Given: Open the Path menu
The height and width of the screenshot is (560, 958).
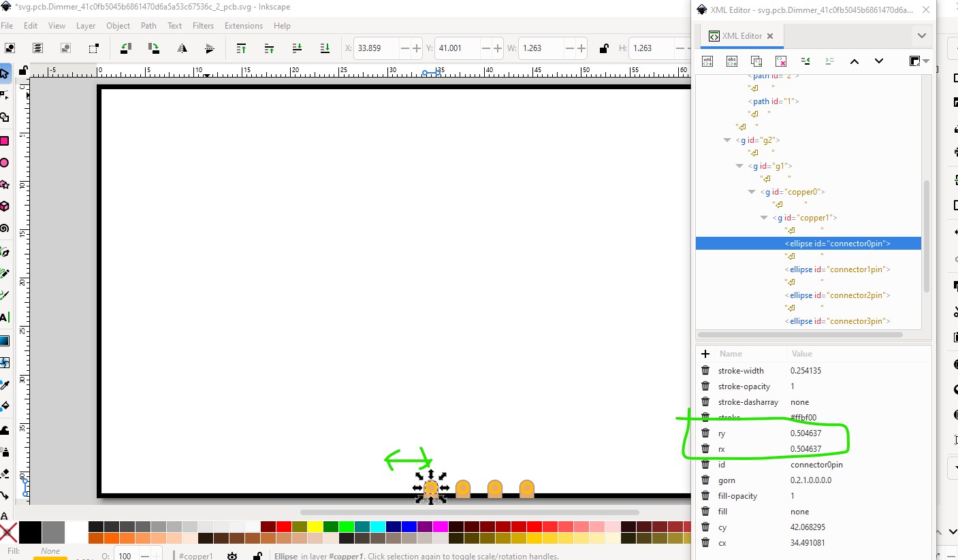Looking at the screenshot, I should tap(148, 26).
